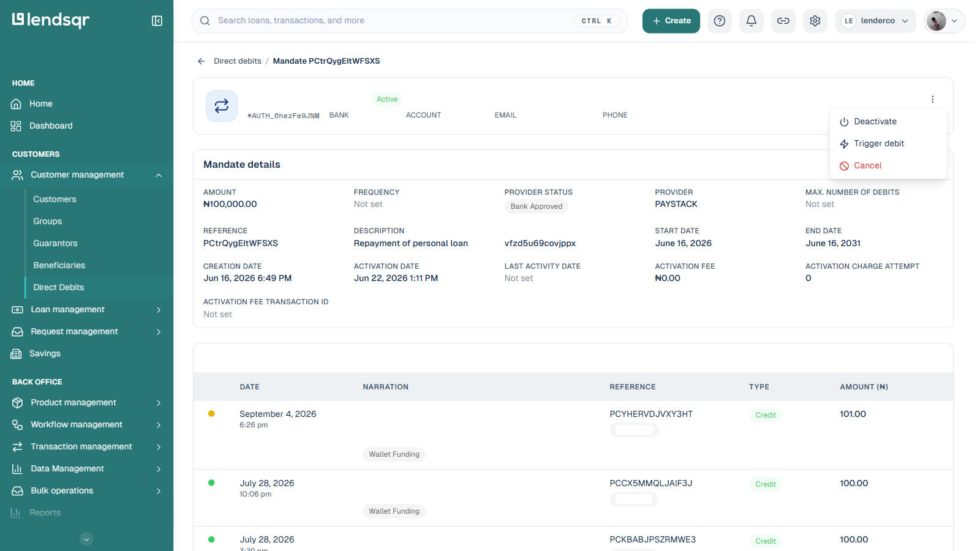Expand Product management section
980x551 pixels.
click(x=86, y=403)
